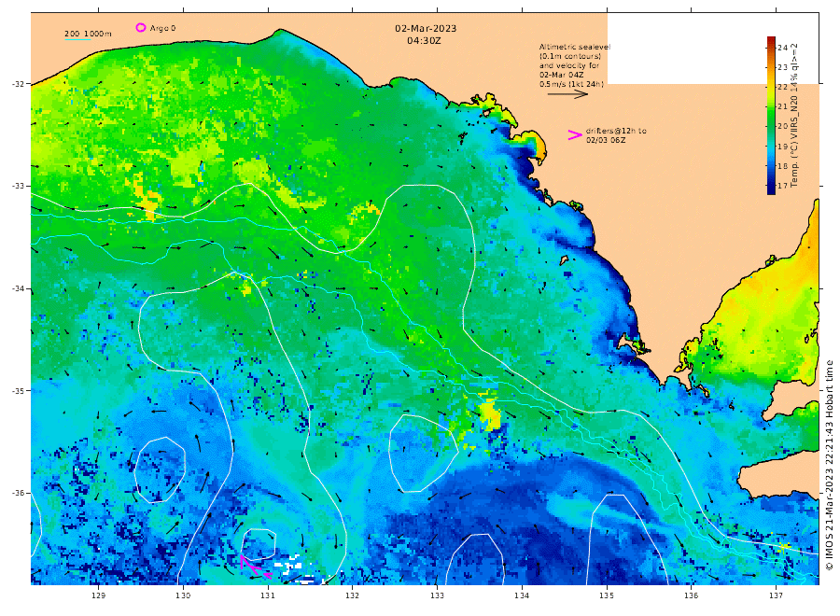This screenshot has width=840, height=616.
Task: Click the time label 04:30Z
Action: [424, 41]
